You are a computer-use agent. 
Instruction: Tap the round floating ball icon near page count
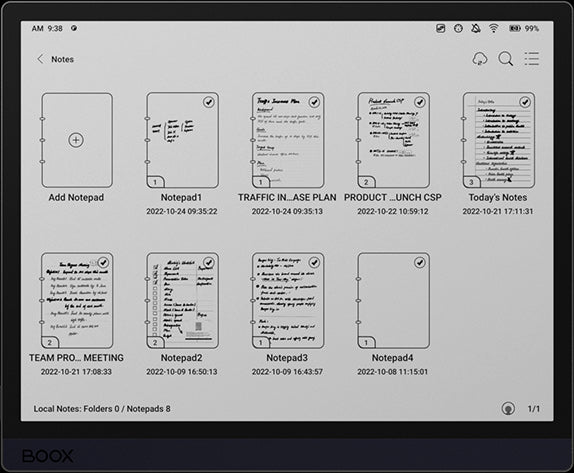point(508,409)
